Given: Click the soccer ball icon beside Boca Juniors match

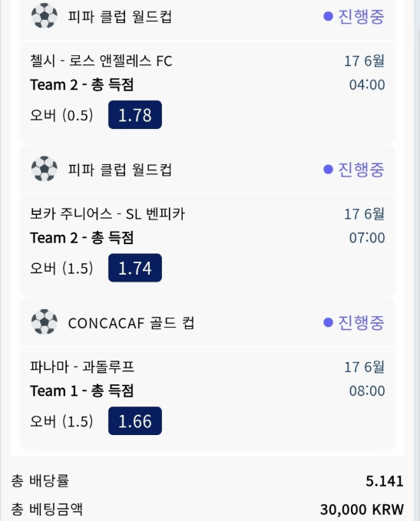Looking at the screenshot, I should click(45, 169).
